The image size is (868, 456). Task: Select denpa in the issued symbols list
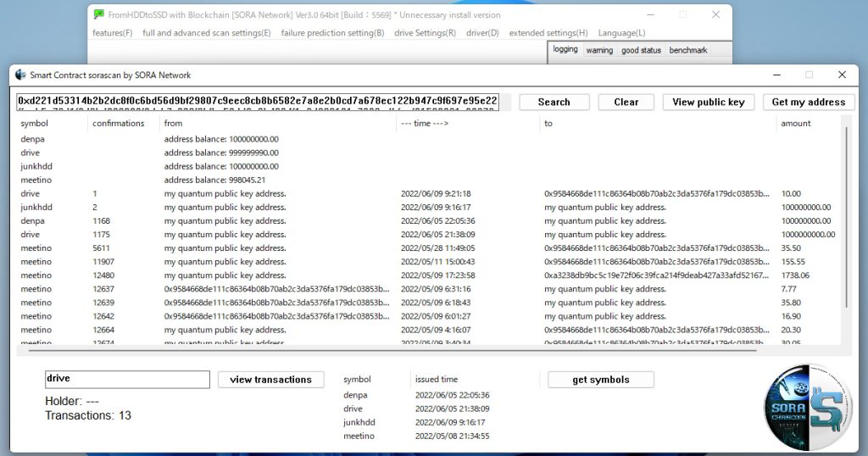pyautogui.click(x=355, y=395)
